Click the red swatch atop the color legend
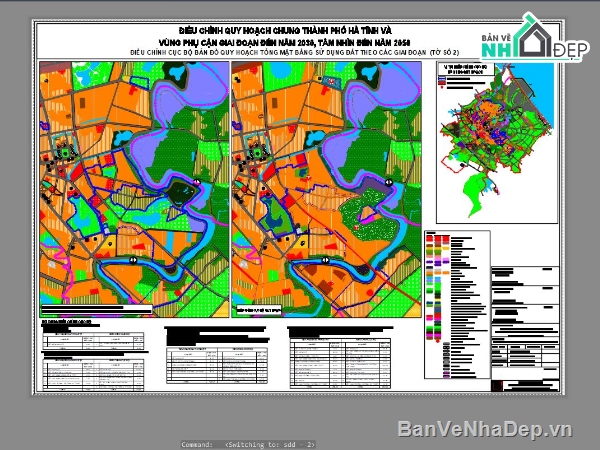 (430, 236)
